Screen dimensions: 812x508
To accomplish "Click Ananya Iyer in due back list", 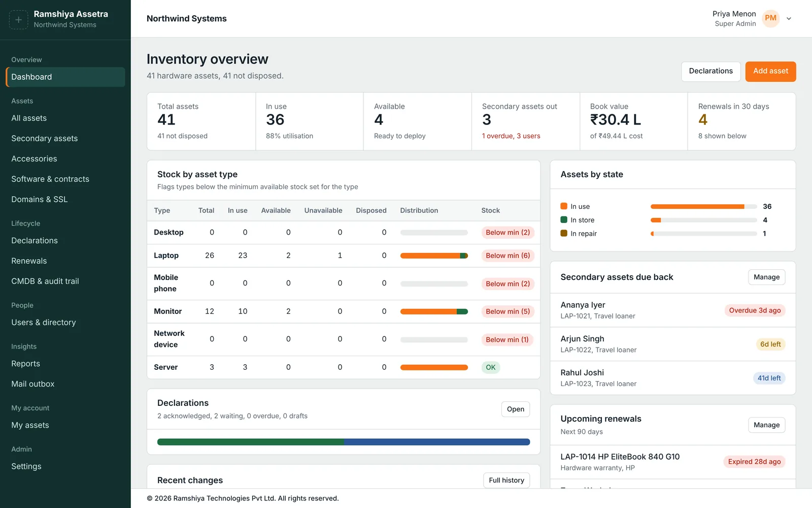I will pos(583,305).
